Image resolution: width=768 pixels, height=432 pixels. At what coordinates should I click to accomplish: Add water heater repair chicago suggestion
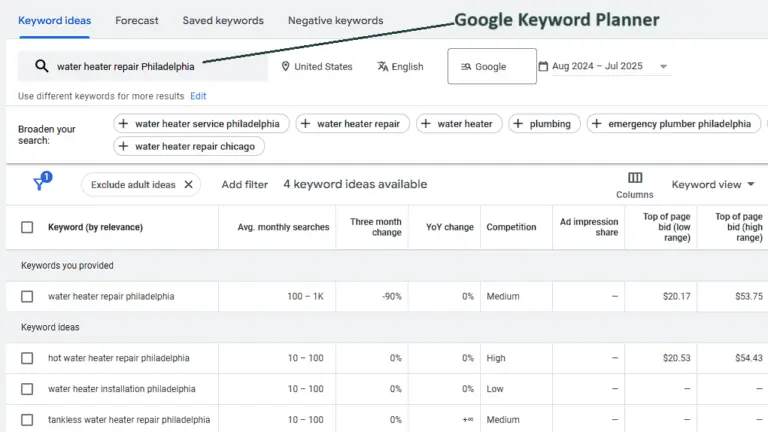pos(189,146)
